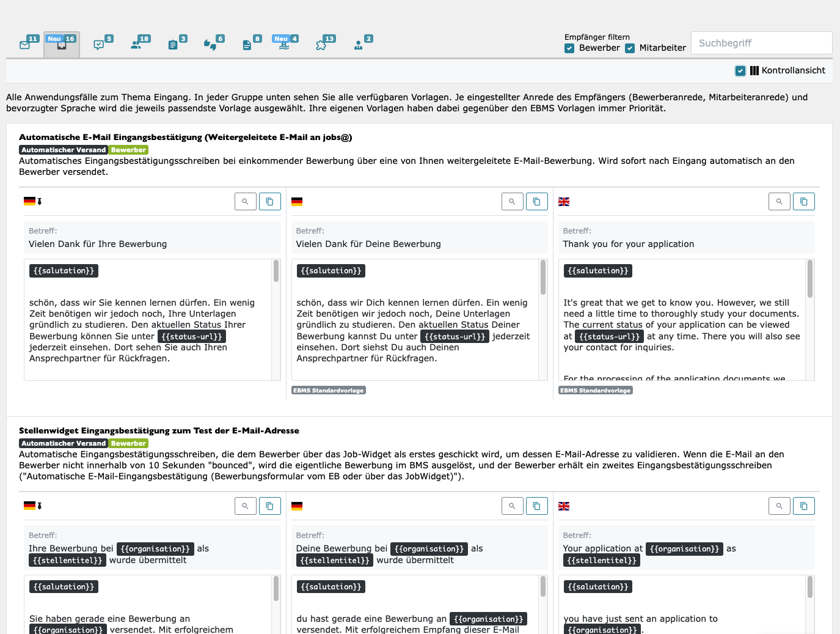
Task: Copy the 'Vielen Dank für Deine Bewerbung' template
Action: (x=536, y=202)
